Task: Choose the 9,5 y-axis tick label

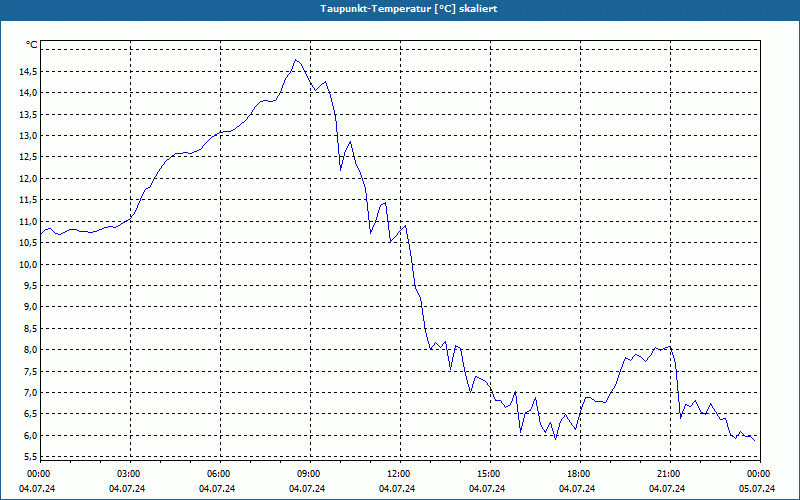Action: pyautogui.click(x=30, y=286)
